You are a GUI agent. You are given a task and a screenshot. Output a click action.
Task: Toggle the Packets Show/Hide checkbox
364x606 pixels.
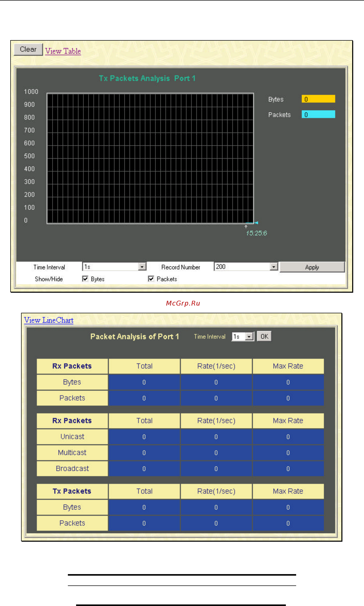click(x=151, y=279)
